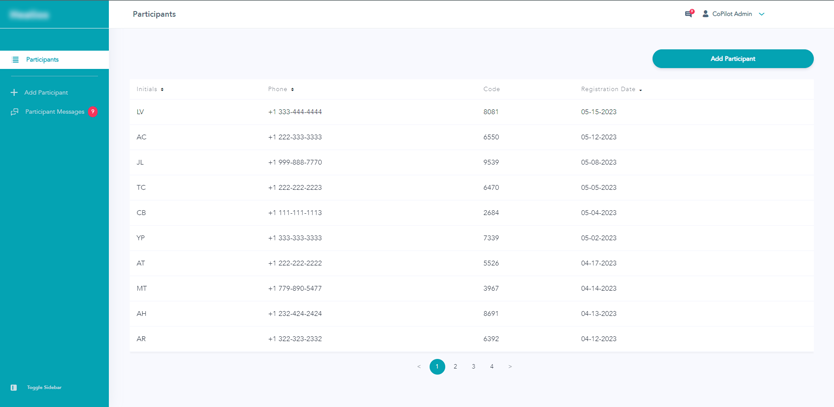Go to previous page with left arrow
This screenshot has height=407, width=834.
point(419,367)
